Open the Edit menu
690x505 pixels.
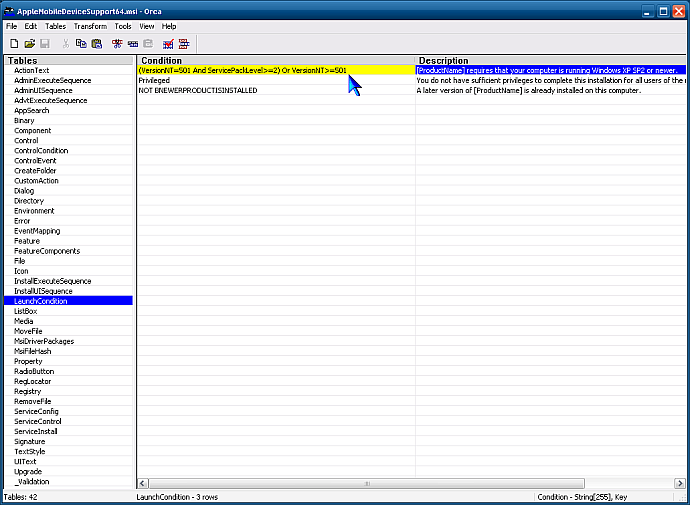pyautogui.click(x=31, y=26)
